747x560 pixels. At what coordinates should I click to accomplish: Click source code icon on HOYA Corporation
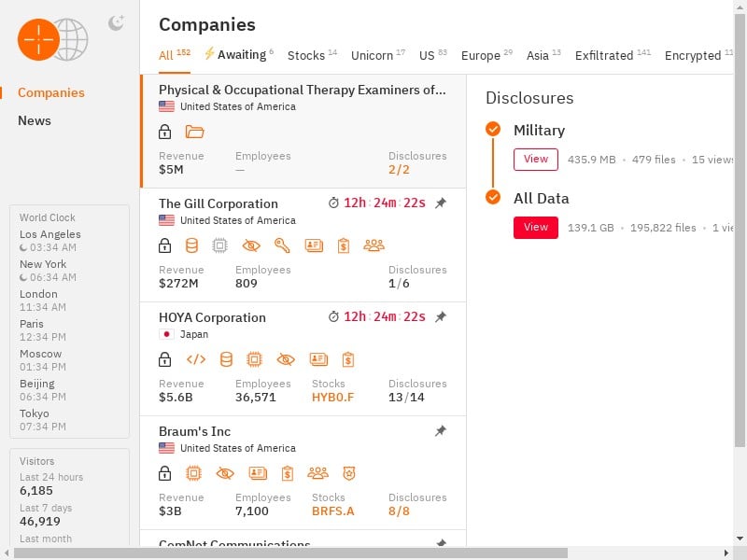[x=196, y=359]
